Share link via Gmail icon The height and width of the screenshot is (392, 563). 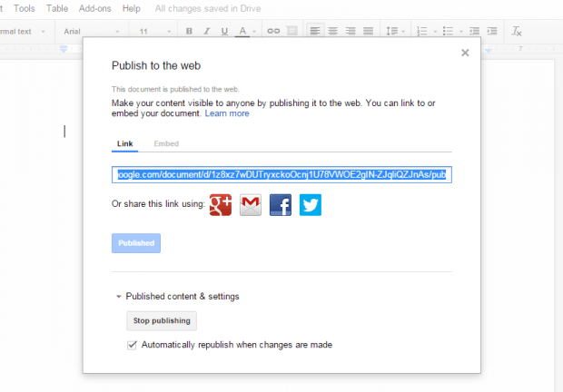pos(251,205)
